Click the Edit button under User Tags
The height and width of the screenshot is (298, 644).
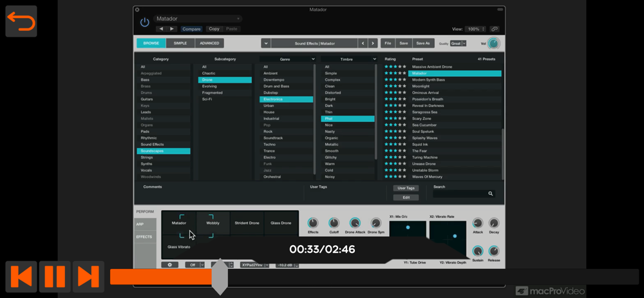(x=406, y=197)
